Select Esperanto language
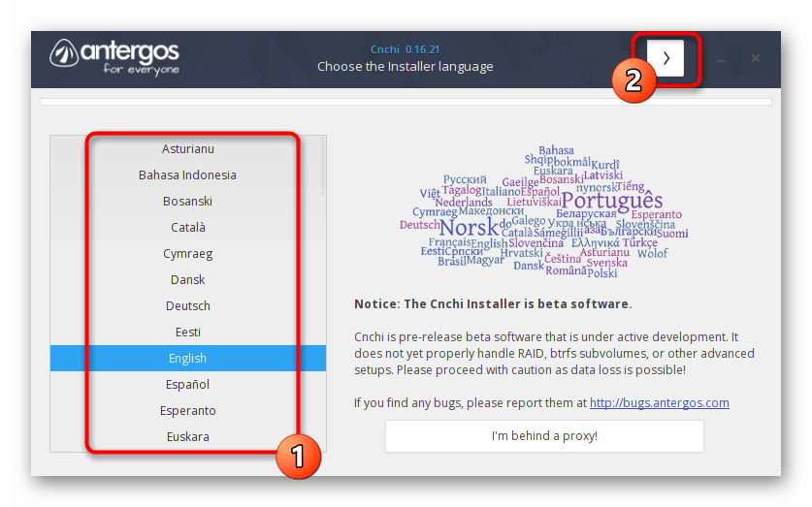Screen dimensions: 812x507 (x=187, y=411)
